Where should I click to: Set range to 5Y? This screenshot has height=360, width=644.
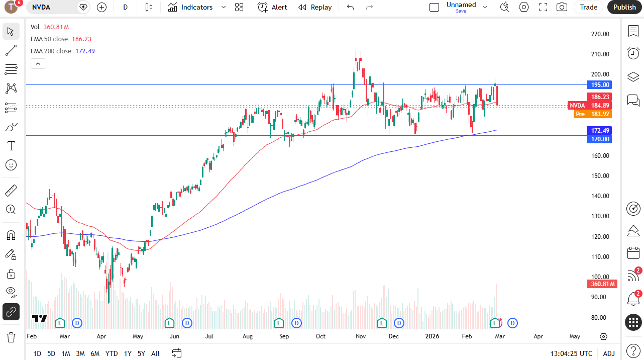pyautogui.click(x=142, y=353)
